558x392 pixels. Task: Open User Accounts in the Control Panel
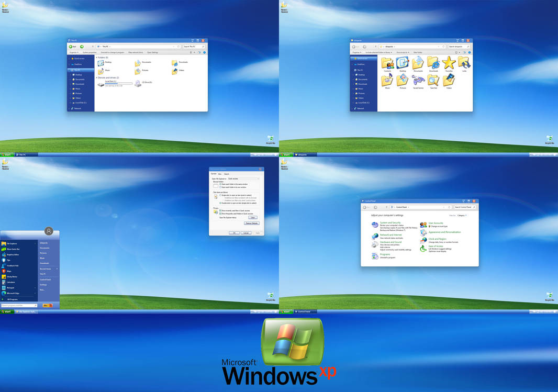[436, 223]
